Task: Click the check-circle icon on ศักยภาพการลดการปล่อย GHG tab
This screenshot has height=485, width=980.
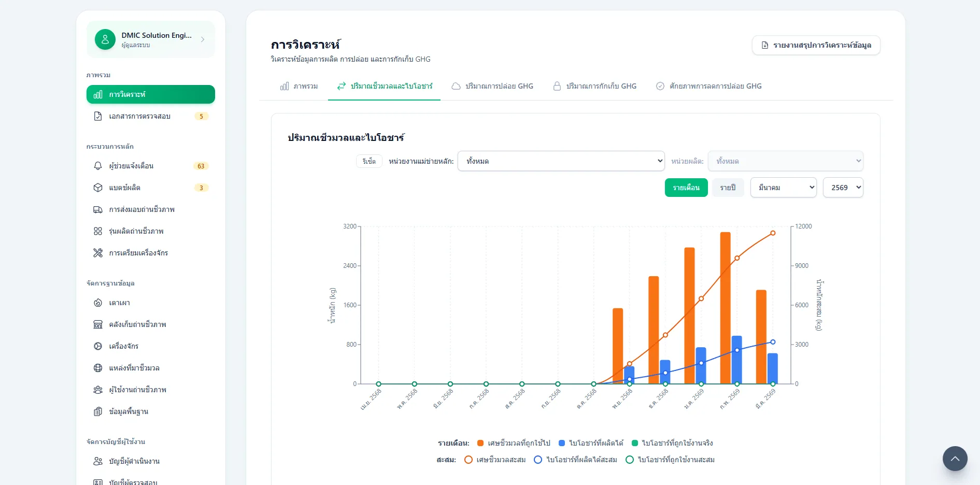Action: [x=660, y=86]
